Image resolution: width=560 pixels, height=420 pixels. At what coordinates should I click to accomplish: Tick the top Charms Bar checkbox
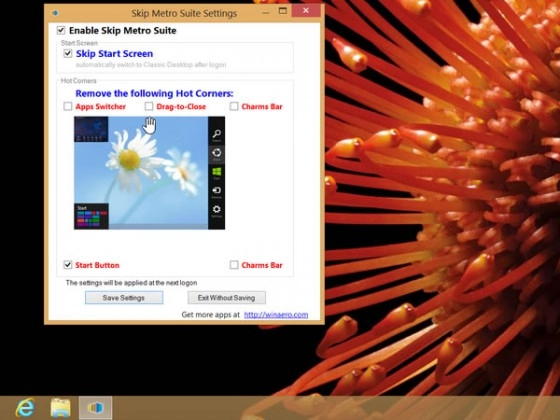point(234,106)
